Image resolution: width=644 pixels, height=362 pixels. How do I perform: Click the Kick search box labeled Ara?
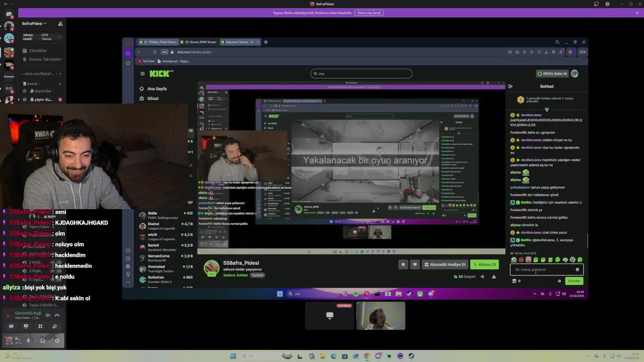click(x=361, y=73)
